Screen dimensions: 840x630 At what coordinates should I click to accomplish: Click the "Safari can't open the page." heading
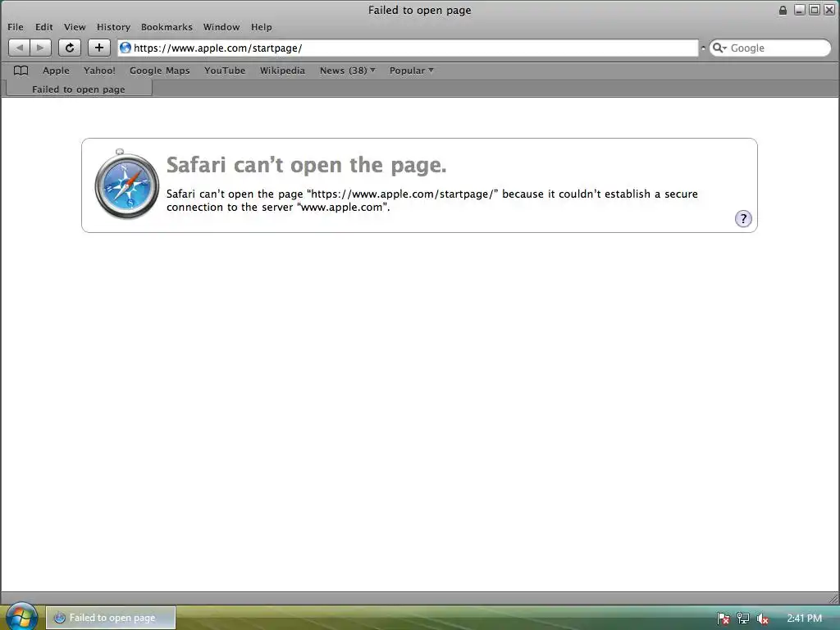click(x=307, y=165)
